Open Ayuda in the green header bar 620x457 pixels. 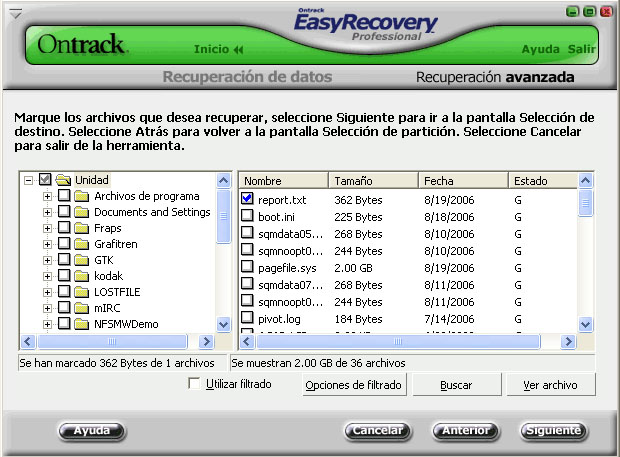(540, 49)
